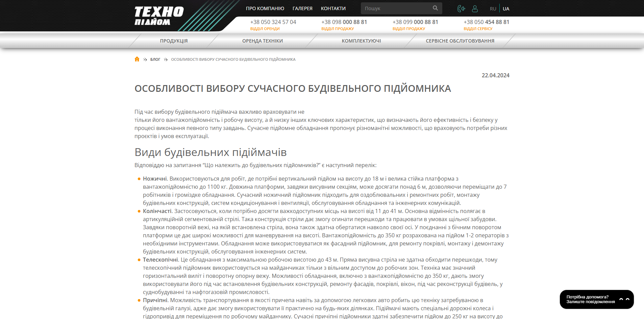Click the Техно Підйом logo

159,16
